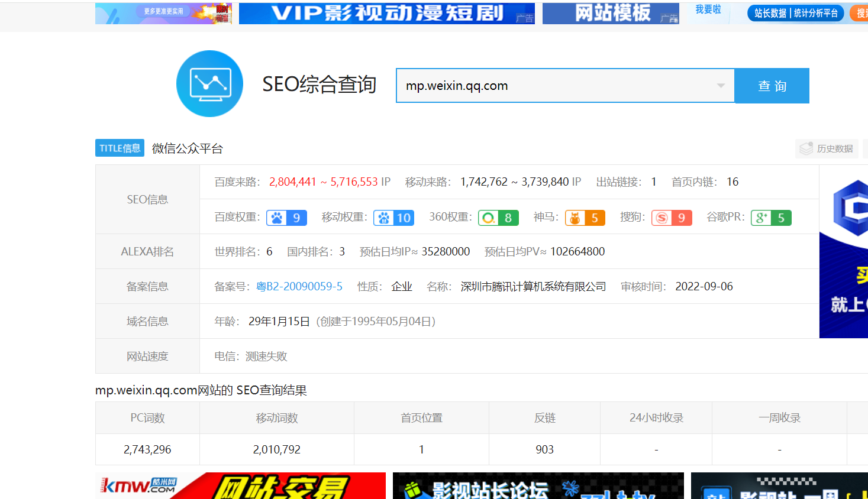
Task: Click the 查询 search button
Action: tap(772, 86)
